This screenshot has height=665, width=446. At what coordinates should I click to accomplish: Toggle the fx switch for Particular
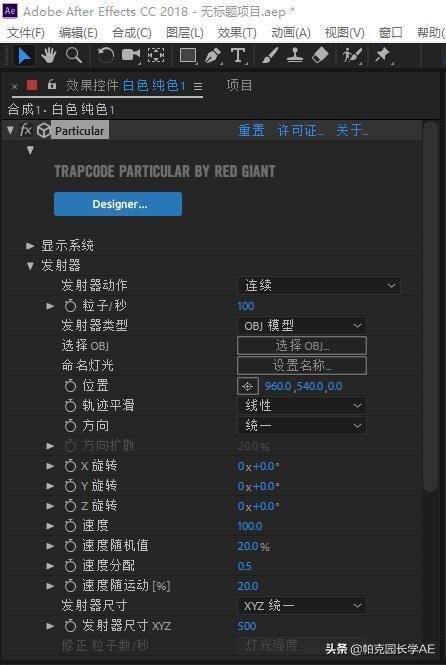(x=25, y=130)
